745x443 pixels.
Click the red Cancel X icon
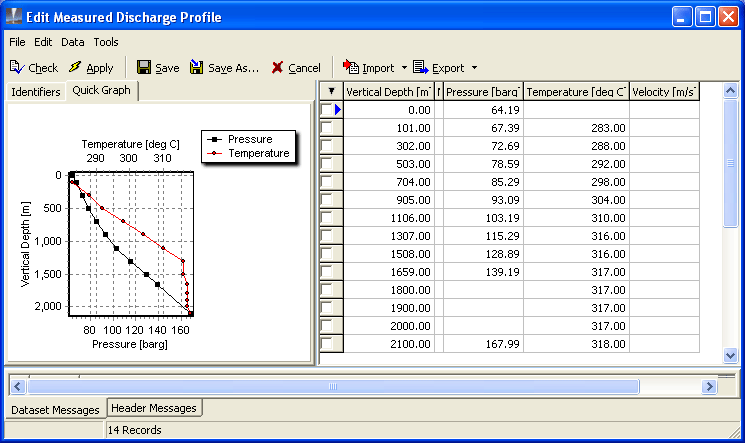[x=277, y=68]
